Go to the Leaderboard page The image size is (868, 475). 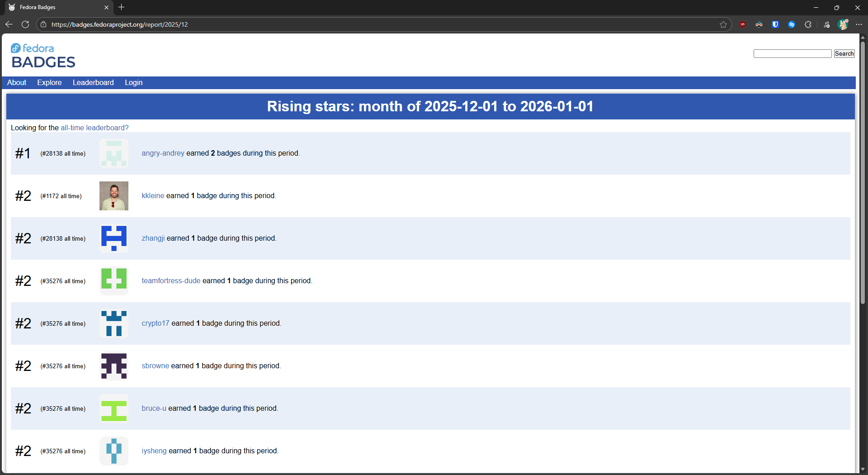pyautogui.click(x=93, y=82)
